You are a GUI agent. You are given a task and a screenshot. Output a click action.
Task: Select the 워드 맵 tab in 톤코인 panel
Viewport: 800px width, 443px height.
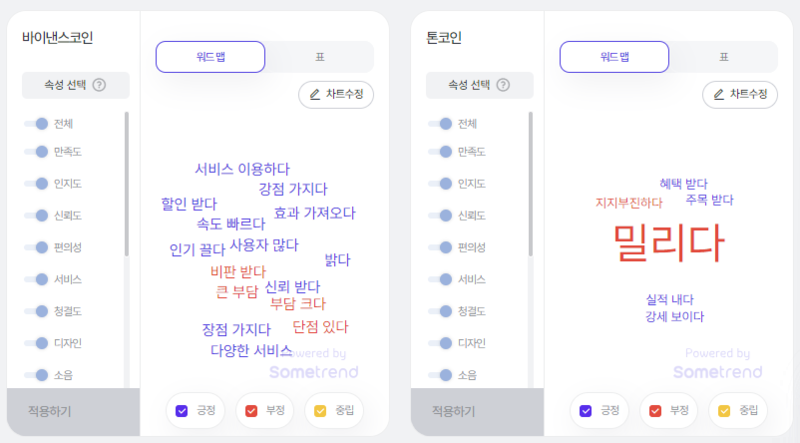click(x=614, y=57)
